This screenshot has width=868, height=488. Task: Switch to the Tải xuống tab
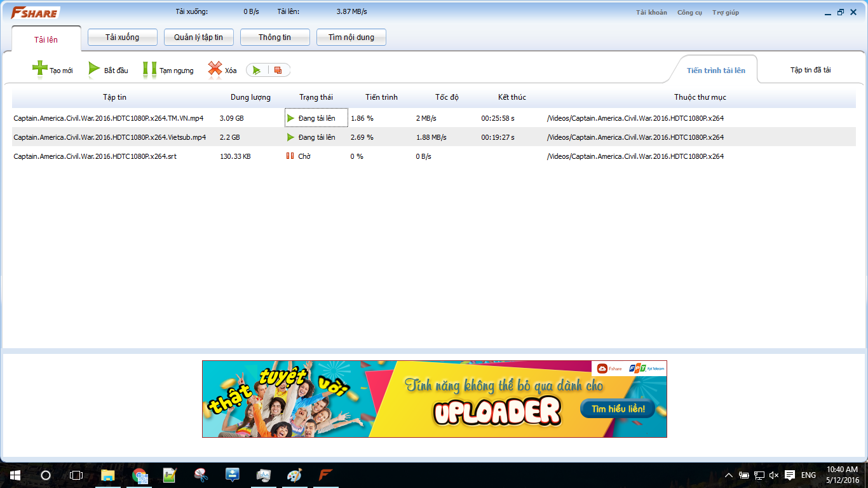(x=122, y=37)
